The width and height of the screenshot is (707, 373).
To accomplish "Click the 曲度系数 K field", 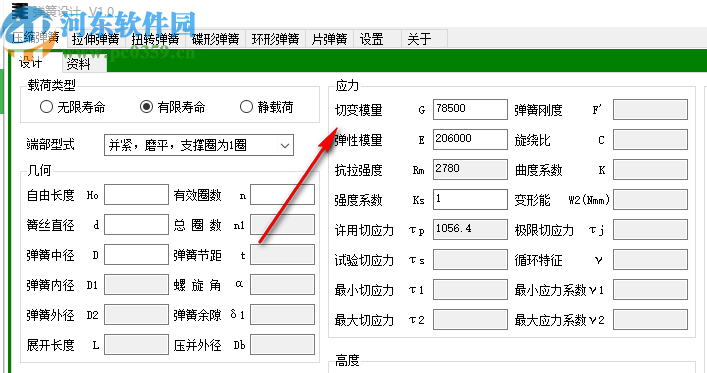I will [x=650, y=170].
